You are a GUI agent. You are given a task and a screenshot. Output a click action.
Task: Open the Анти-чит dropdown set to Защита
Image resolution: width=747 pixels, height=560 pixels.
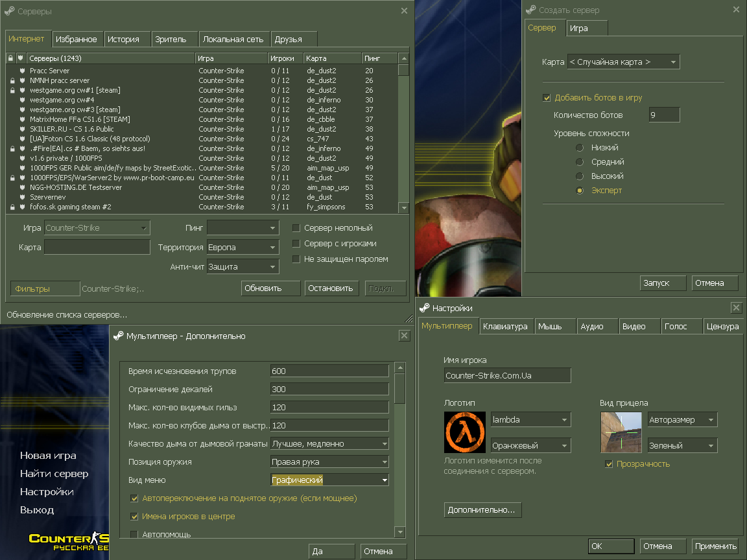(x=243, y=266)
